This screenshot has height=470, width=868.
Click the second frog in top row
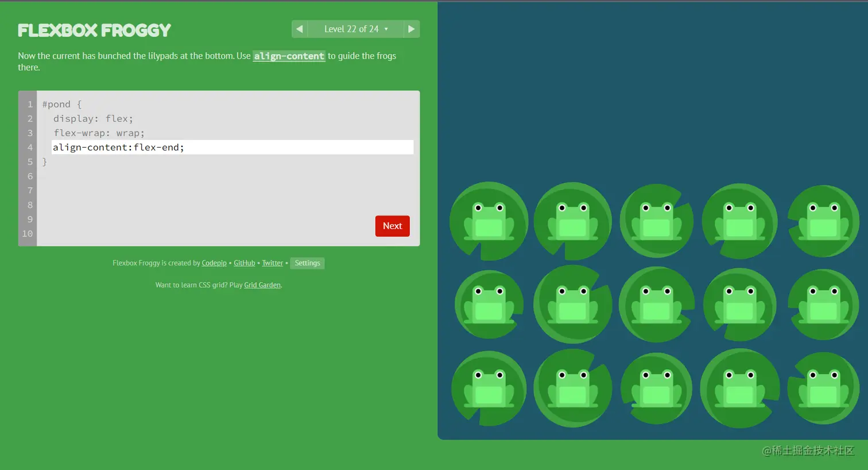(573, 221)
